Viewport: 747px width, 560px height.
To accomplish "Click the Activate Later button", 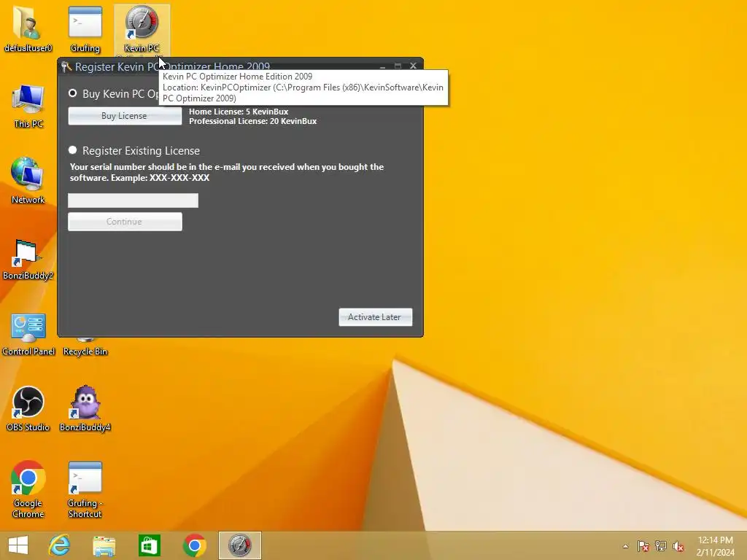I will (x=376, y=317).
